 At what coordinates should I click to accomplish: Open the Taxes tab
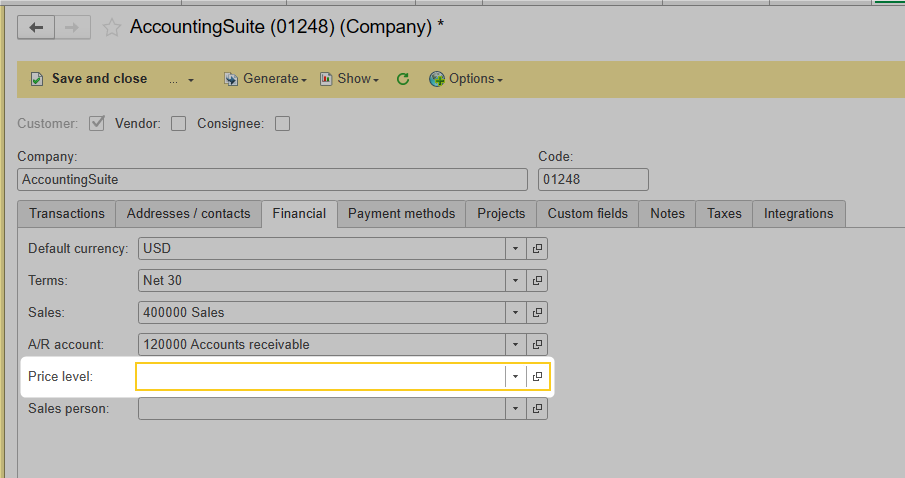tap(724, 214)
